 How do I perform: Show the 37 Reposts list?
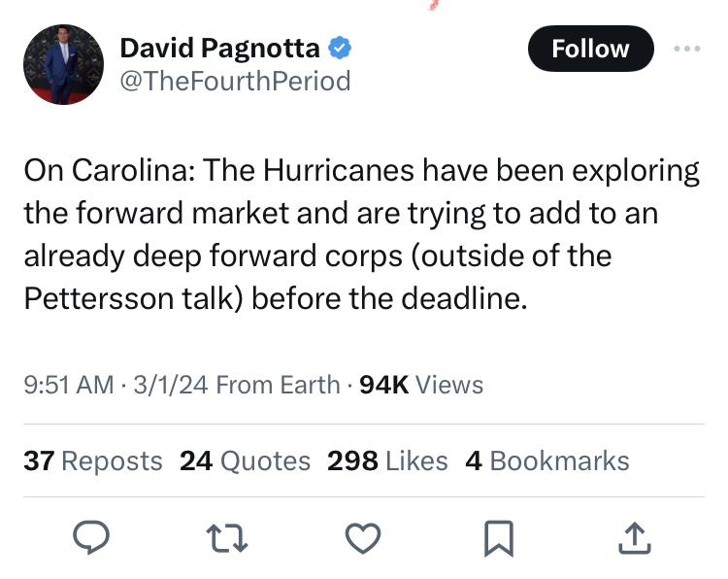(93, 460)
